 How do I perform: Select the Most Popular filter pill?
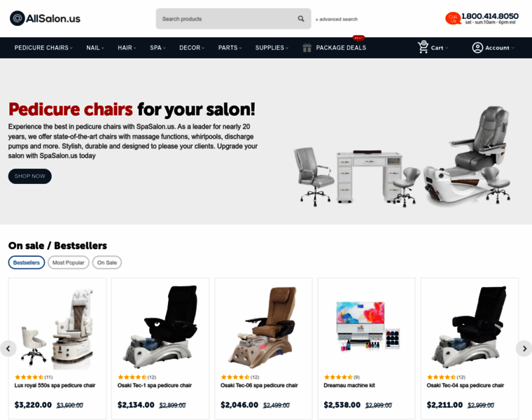point(68,262)
